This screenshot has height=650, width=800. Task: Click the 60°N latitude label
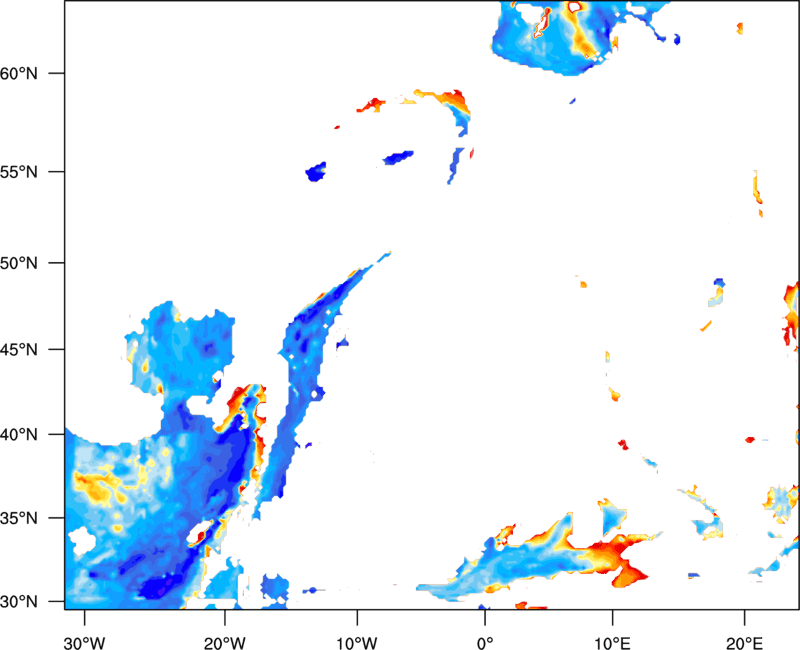tap(19, 73)
